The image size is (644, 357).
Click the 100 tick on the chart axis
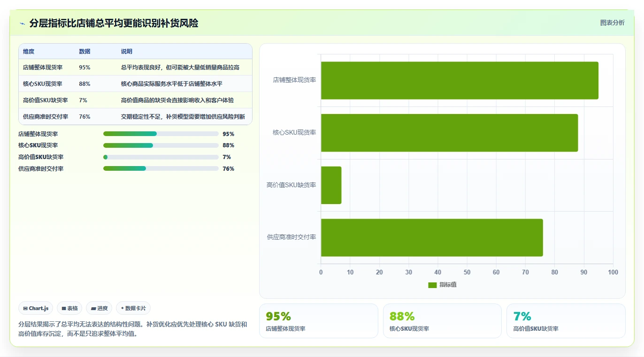coord(613,273)
